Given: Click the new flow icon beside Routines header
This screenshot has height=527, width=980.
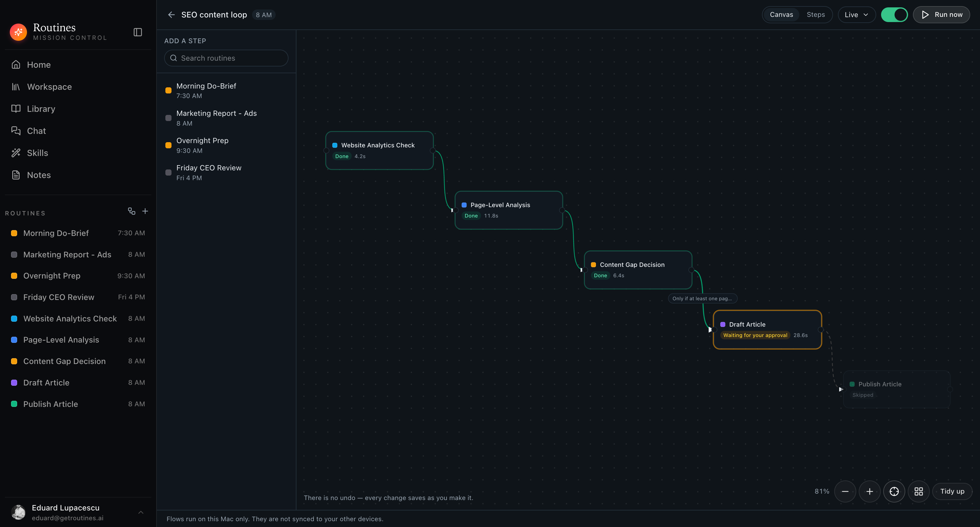Looking at the screenshot, I should [x=132, y=211].
